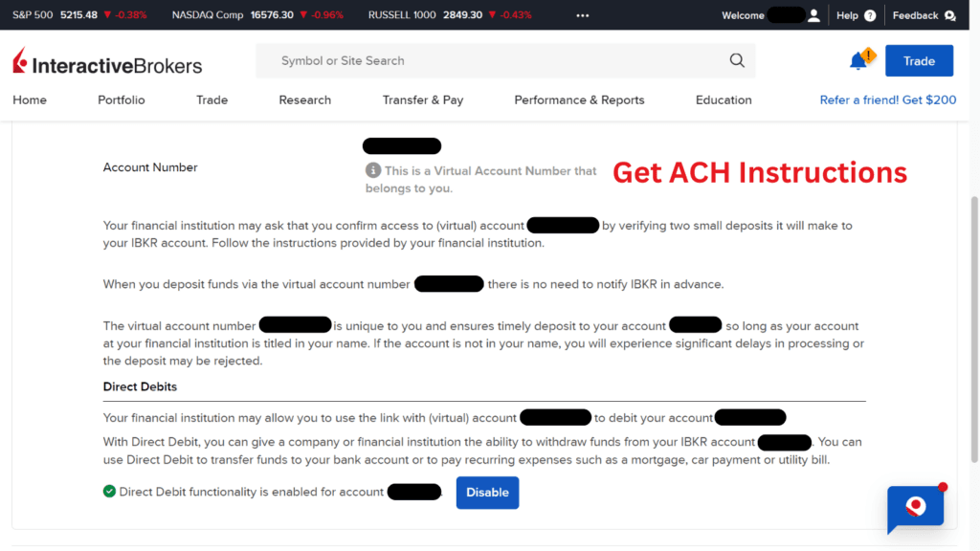Viewport: 980px width, 551px height.
Task: Switch to the Portfolio tab
Action: click(x=121, y=99)
